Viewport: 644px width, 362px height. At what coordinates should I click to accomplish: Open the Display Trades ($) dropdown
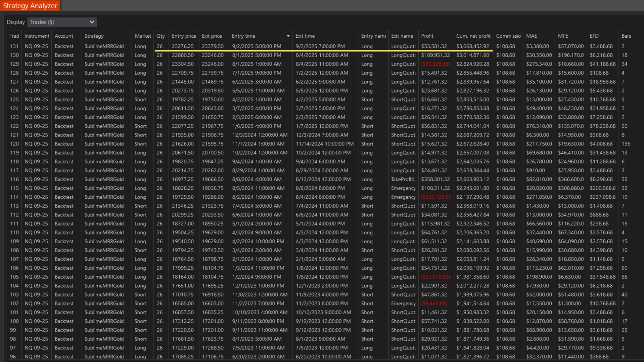(x=62, y=22)
